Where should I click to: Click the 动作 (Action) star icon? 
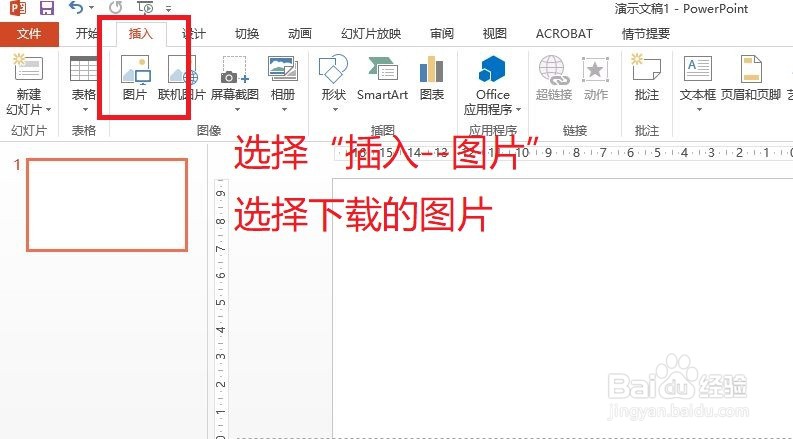click(595, 70)
